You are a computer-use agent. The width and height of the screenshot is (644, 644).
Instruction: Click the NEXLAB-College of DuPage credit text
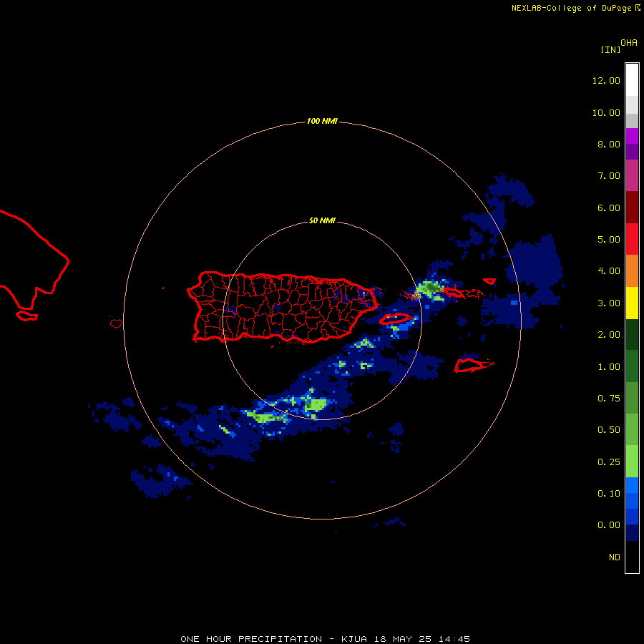click(575, 8)
